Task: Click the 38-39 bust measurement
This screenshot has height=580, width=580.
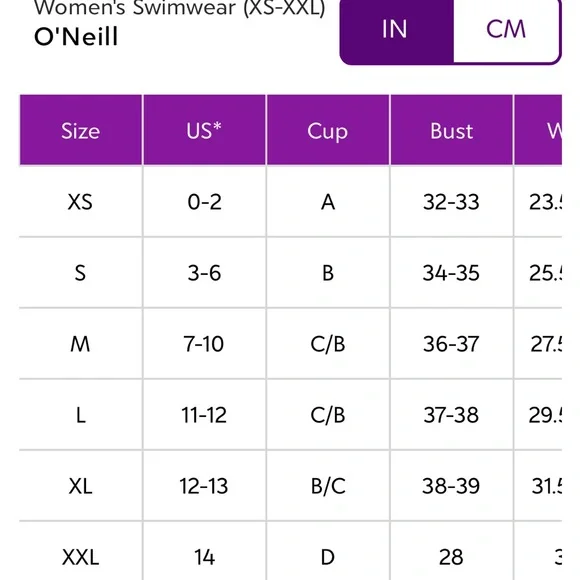Action: 451,486
